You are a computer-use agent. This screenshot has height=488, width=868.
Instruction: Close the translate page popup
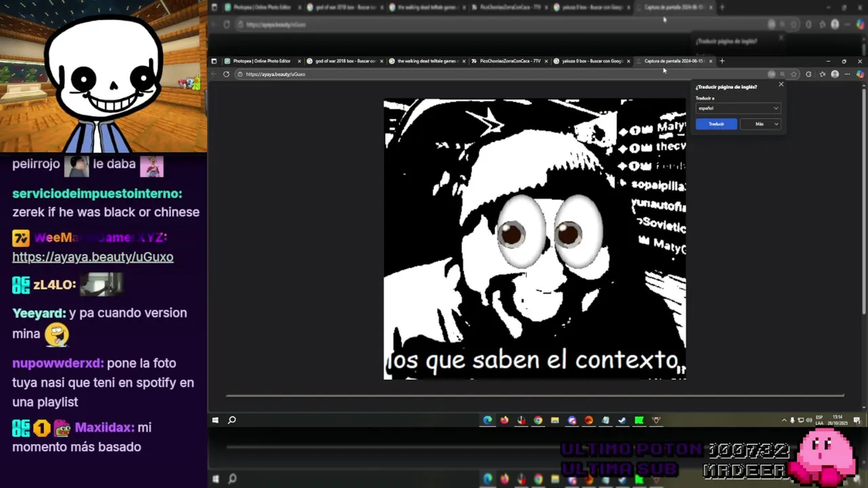click(781, 85)
